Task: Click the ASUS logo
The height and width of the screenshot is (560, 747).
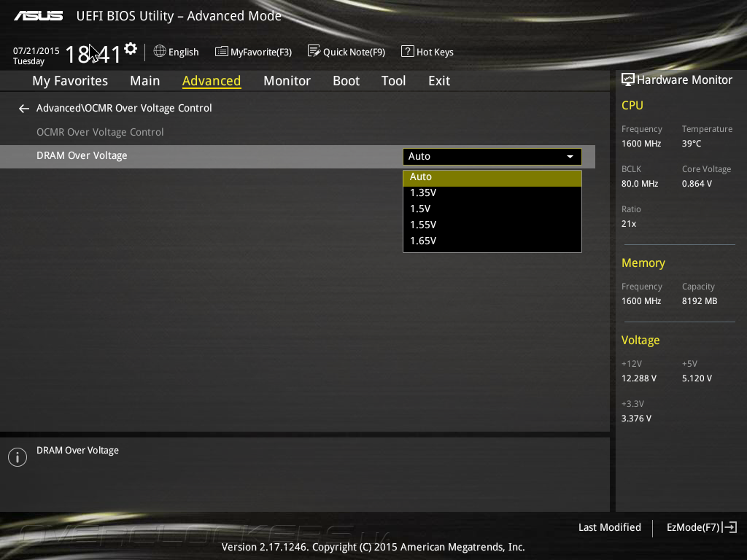Action: click(x=38, y=16)
